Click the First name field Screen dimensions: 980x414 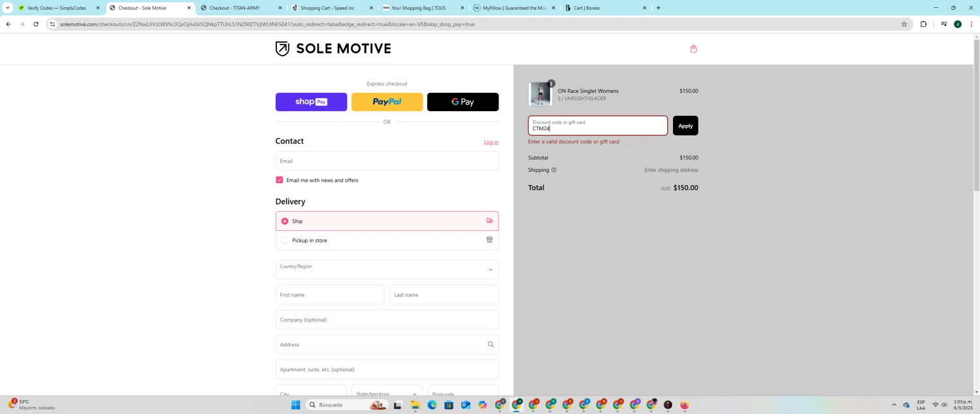pos(330,295)
